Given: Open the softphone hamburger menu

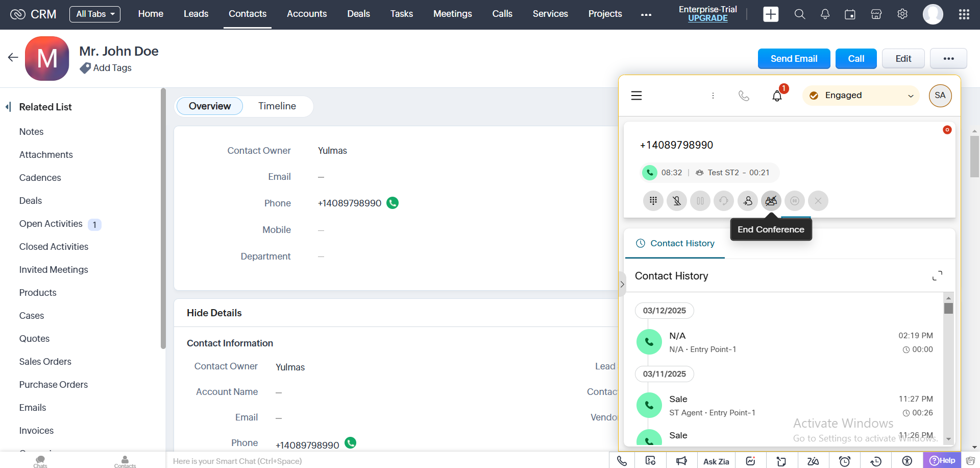Looking at the screenshot, I should coord(636,96).
